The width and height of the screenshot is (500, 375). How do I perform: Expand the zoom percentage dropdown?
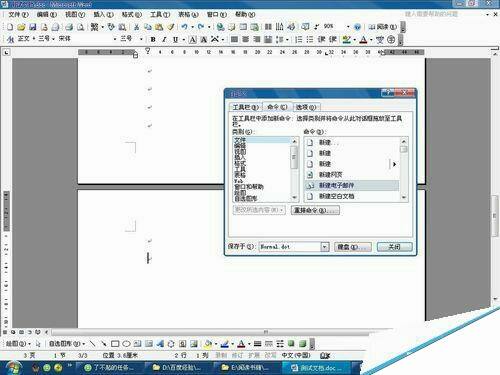coord(348,26)
